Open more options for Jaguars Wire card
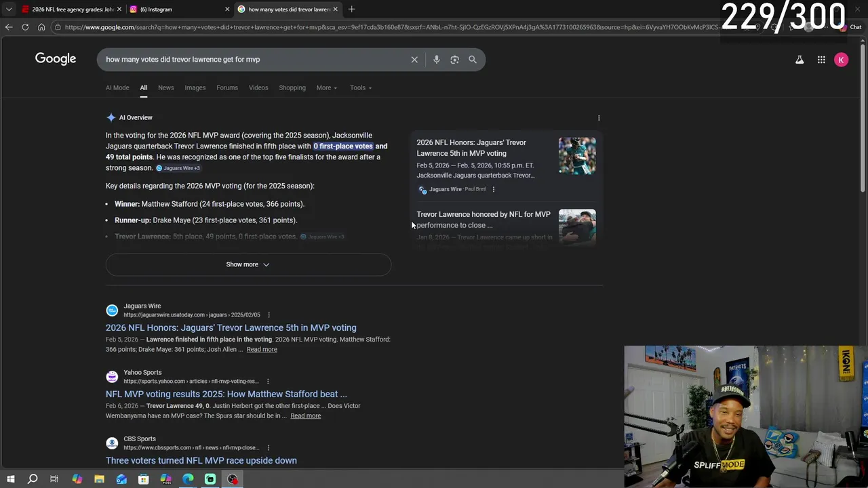Screen dimensions: 868x488 (494, 189)
